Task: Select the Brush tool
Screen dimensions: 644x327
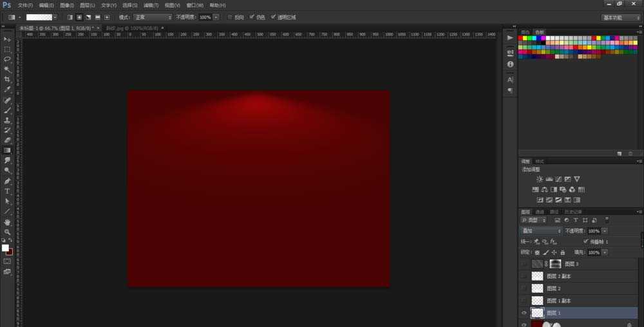Action: point(7,110)
